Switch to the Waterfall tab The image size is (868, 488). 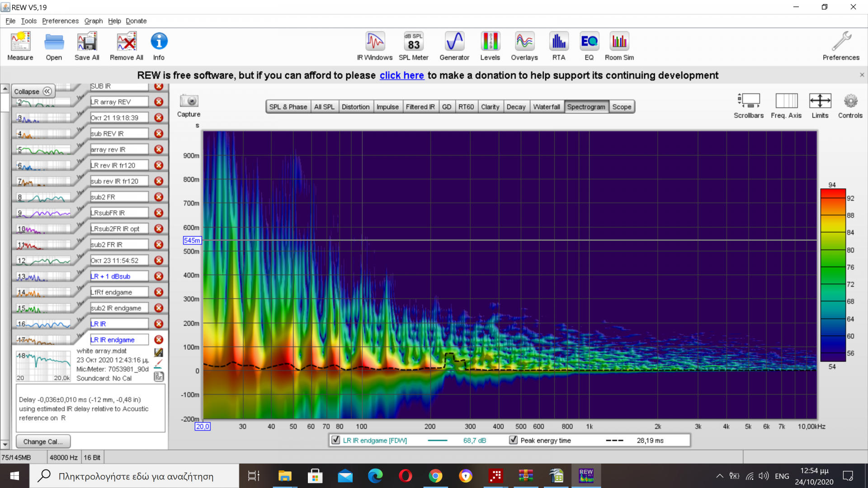coord(546,107)
